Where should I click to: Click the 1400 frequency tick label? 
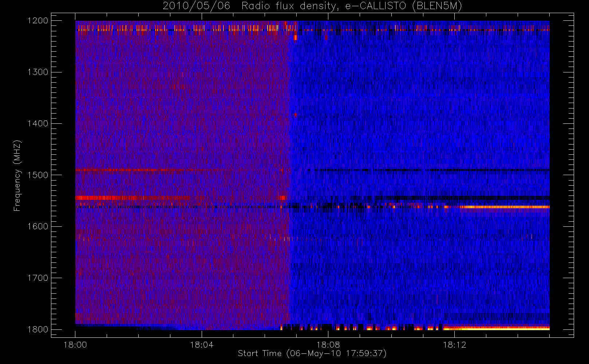[38, 124]
